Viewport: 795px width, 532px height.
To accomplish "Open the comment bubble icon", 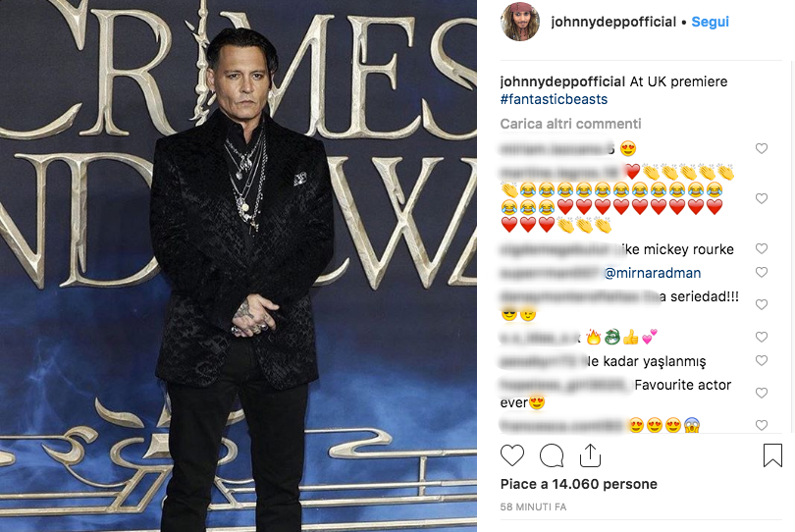I will pyautogui.click(x=552, y=455).
